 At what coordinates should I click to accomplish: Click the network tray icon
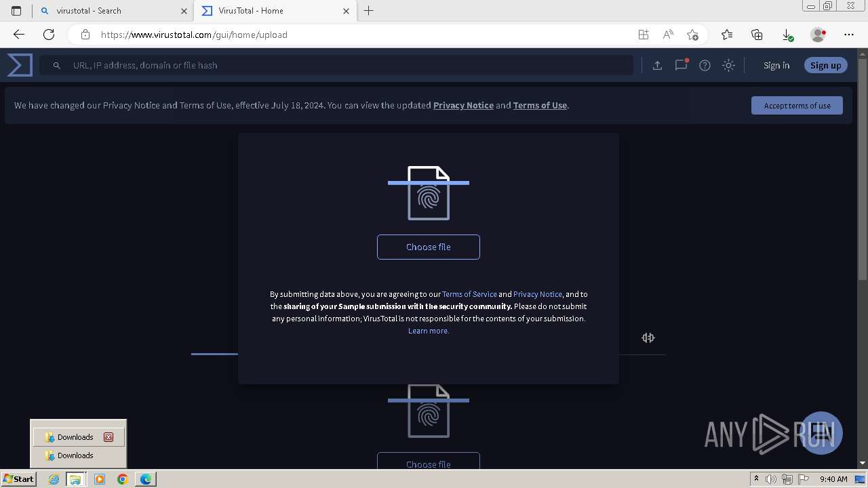[x=787, y=479]
